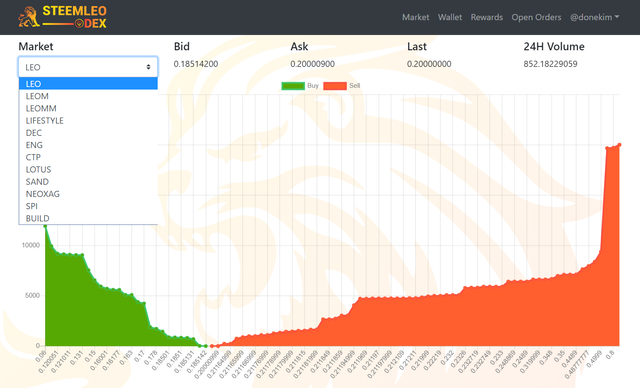
Task: Select ENG market option
Action: point(88,145)
